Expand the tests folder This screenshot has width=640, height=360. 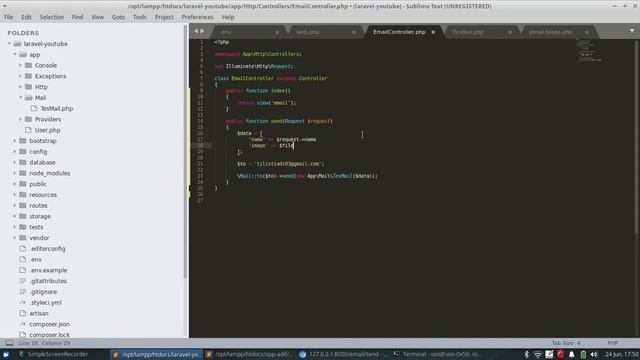pos(15,227)
